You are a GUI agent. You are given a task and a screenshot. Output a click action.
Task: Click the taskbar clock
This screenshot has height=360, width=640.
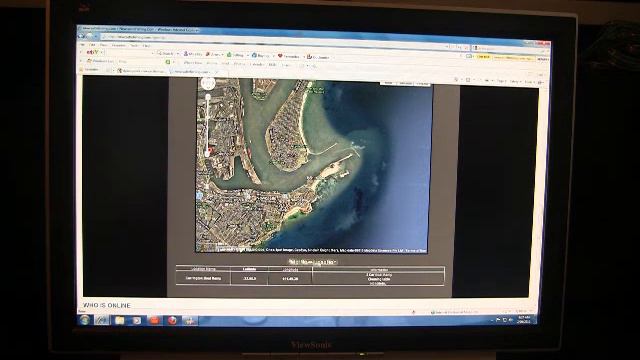(x=524, y=320)
